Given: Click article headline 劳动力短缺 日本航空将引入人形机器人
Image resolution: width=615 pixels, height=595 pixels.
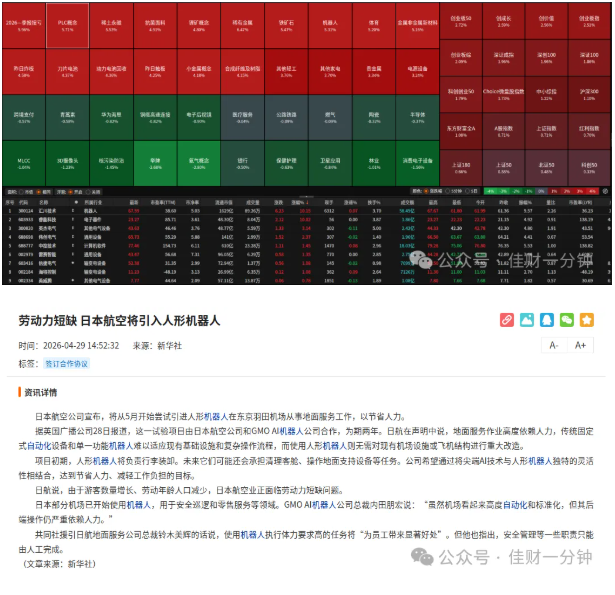Looking at the screenshot, I should pyautogui.click(x=119, y=321).
